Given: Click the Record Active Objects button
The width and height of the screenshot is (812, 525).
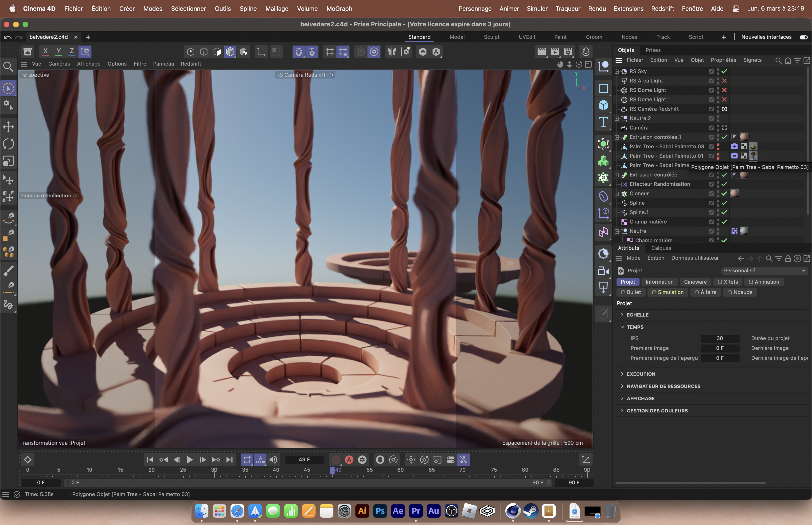Looking at the screenshot, I should tap(336, 460).
